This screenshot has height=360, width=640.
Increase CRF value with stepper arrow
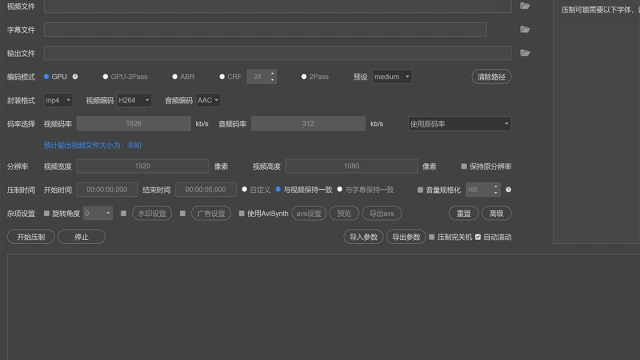tap(272, 73)
